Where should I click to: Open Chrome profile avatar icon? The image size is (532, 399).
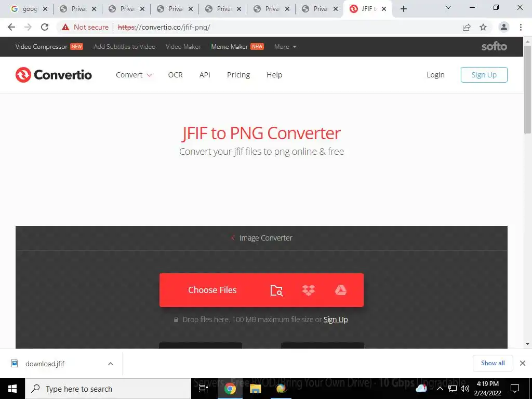[504, 27]
